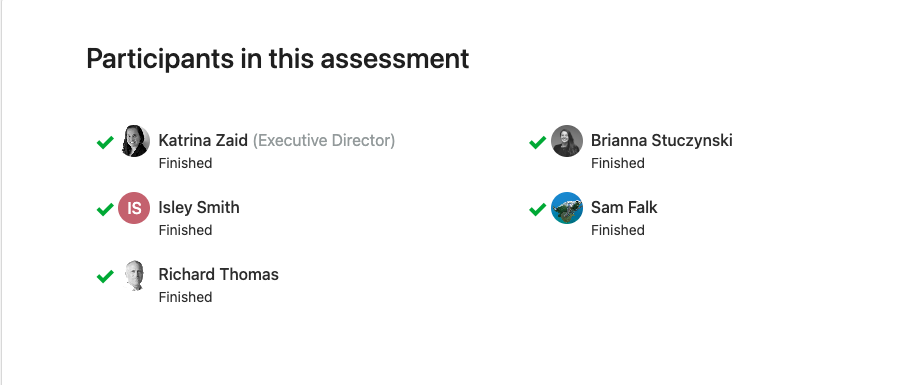Click Brianna Stuczynski's profile photo
Screen dimensions: 922x385
567,141
